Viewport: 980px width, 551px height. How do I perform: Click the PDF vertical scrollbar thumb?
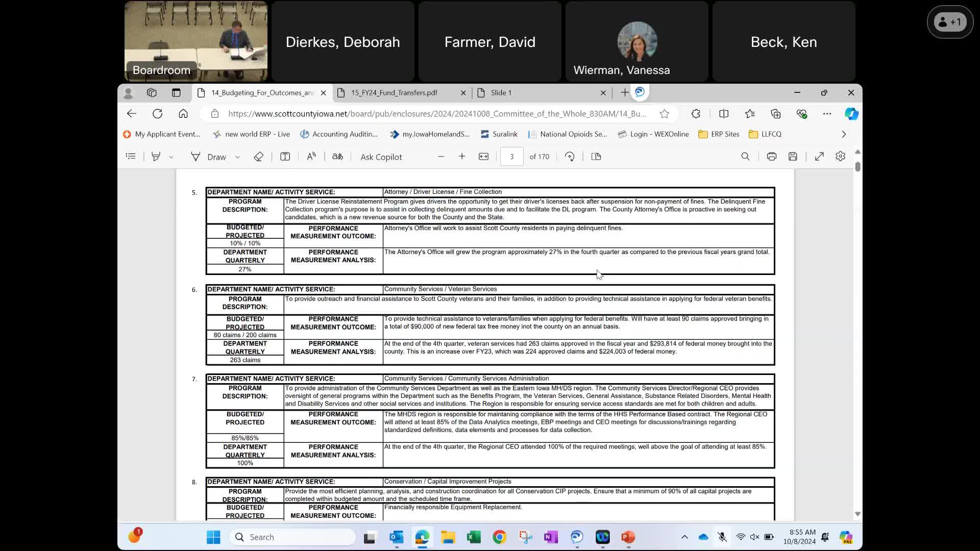(857, 166)
